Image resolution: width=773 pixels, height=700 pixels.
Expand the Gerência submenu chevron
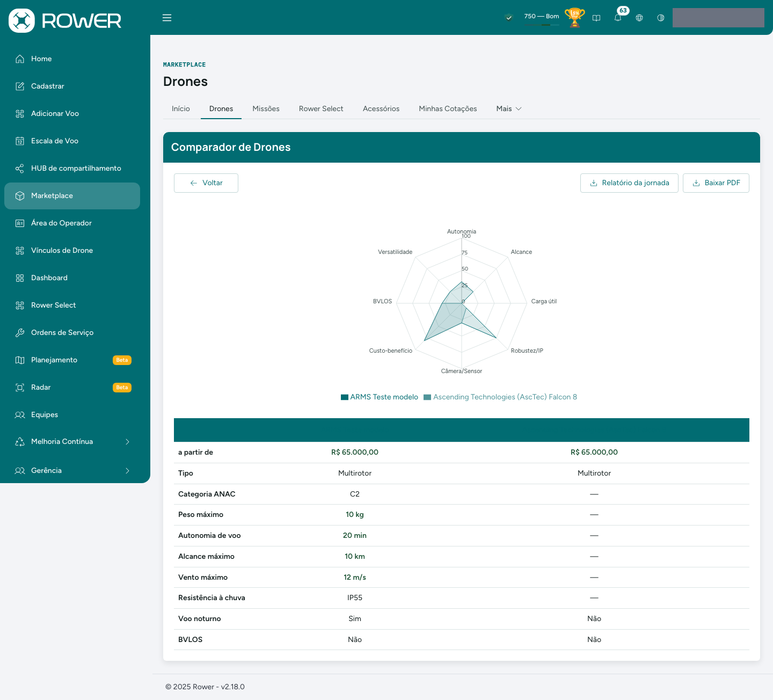pos(127,471)
